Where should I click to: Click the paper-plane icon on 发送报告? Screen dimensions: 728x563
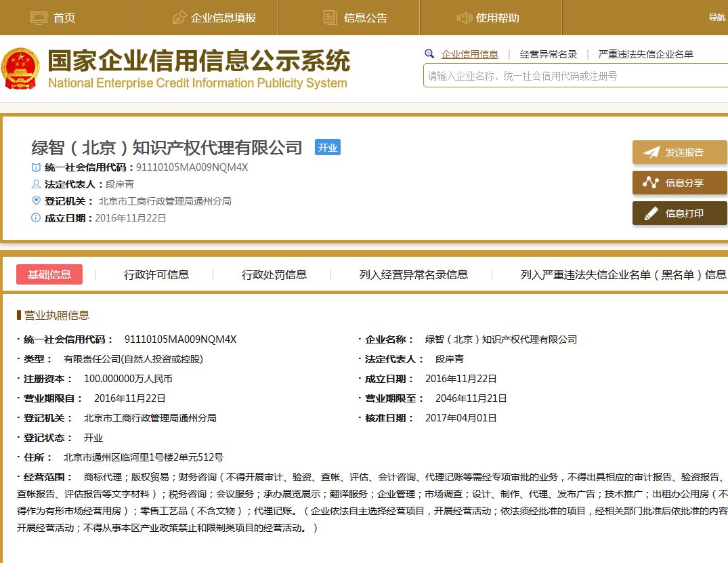coord(651,152)
